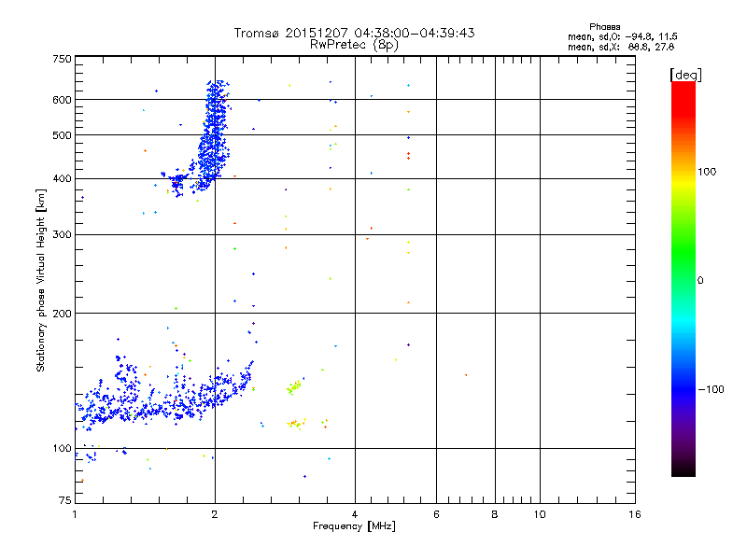Click the x-axis tick label "10"
The image size is (747, 560).
[x=540, y=514]
